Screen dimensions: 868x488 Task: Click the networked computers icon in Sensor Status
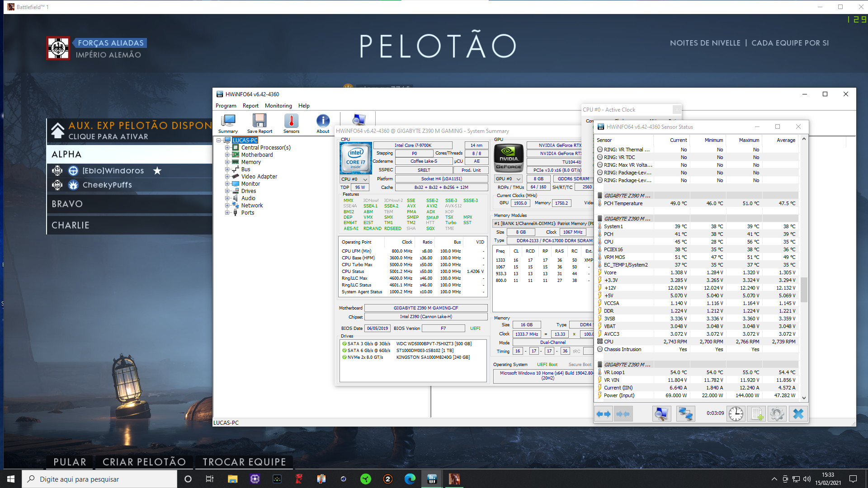pyautogui.click(x=685, y=413)
